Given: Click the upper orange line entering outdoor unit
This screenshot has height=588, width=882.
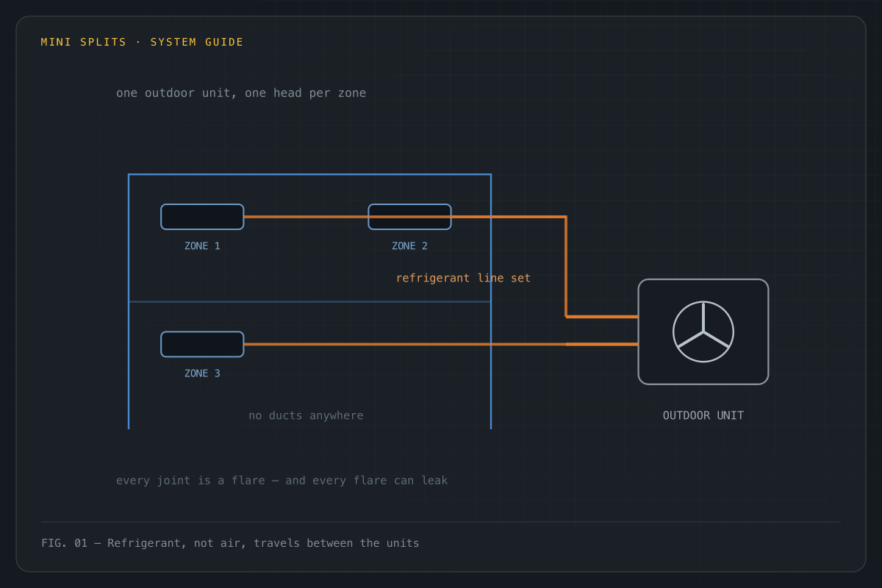Looking at the screenshot, I should pyautogui.click(x=602, y=316).
